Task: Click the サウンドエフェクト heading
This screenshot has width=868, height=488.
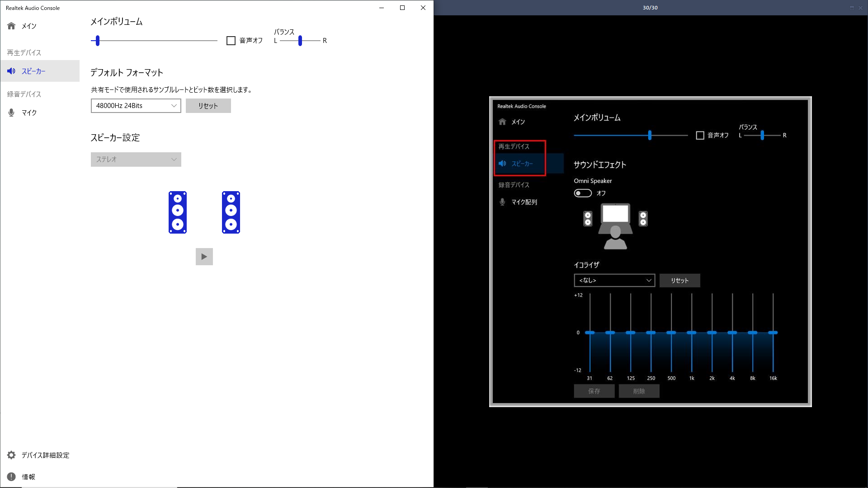Action: [600, 165]
